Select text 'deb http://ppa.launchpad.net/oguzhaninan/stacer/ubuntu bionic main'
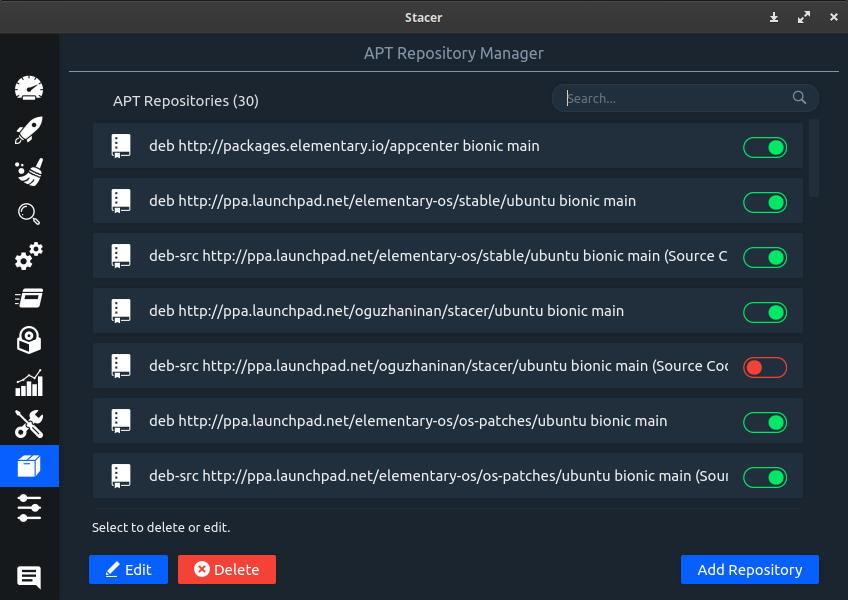Screen dimensions: 848x600 click(x=386, y=311)
